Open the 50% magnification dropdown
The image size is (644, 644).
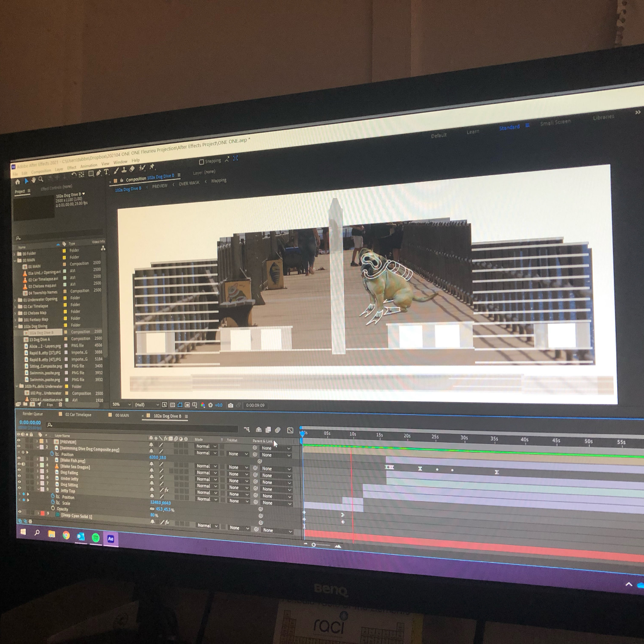coord(122,404)
